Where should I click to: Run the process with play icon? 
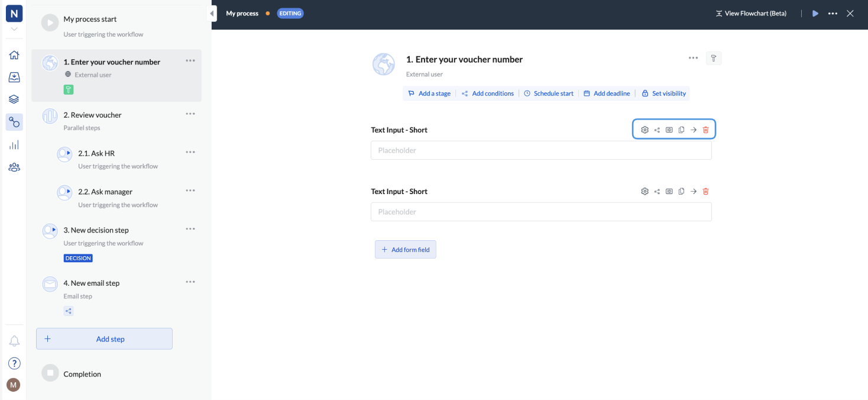pos(815,14)
